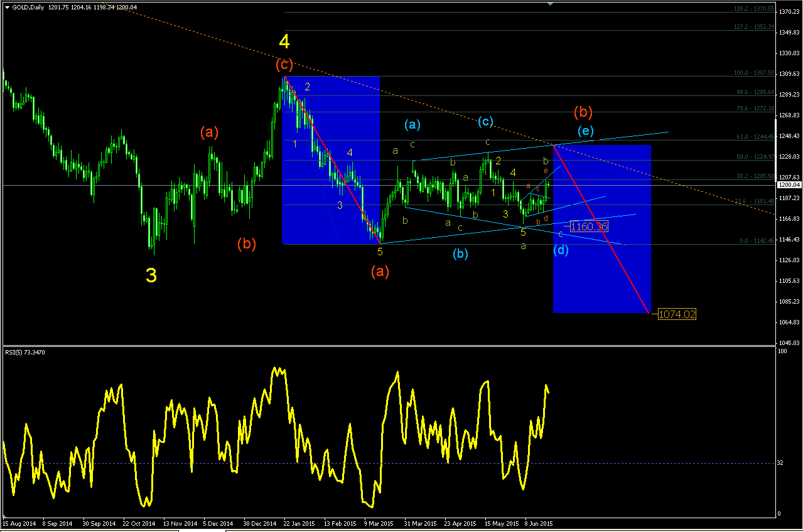Image resolution: width=803 pixels, height=532 pixels.
Task: Click the 1126.03 price axis value
Action: click(789, 260)
